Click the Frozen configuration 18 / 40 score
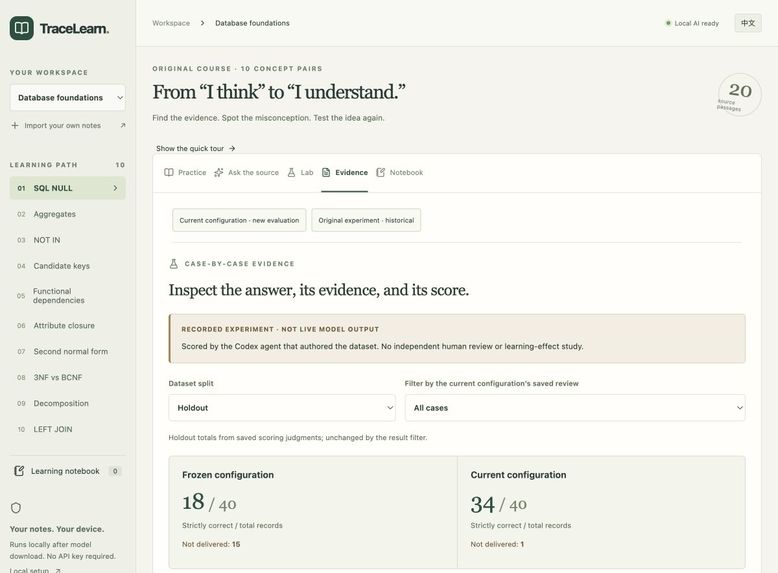This screenshot has height=573, width=778. [209, 503]
